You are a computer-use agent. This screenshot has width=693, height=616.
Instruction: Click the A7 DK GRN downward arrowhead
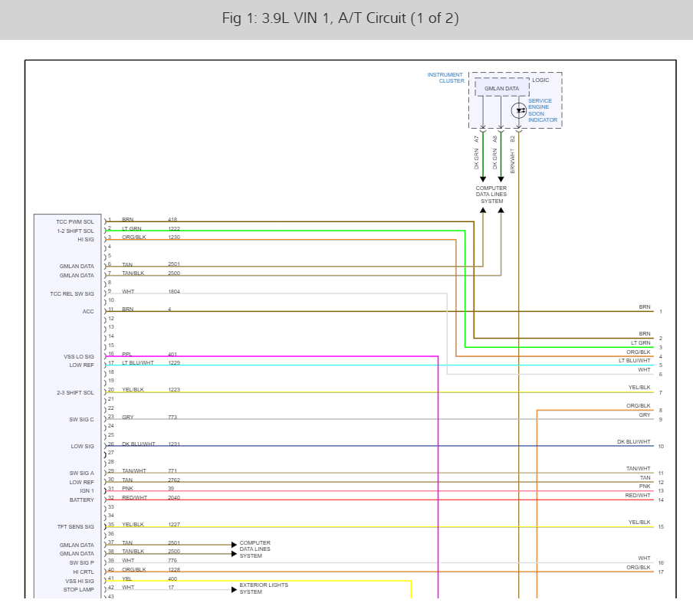(x=483, y=179)
